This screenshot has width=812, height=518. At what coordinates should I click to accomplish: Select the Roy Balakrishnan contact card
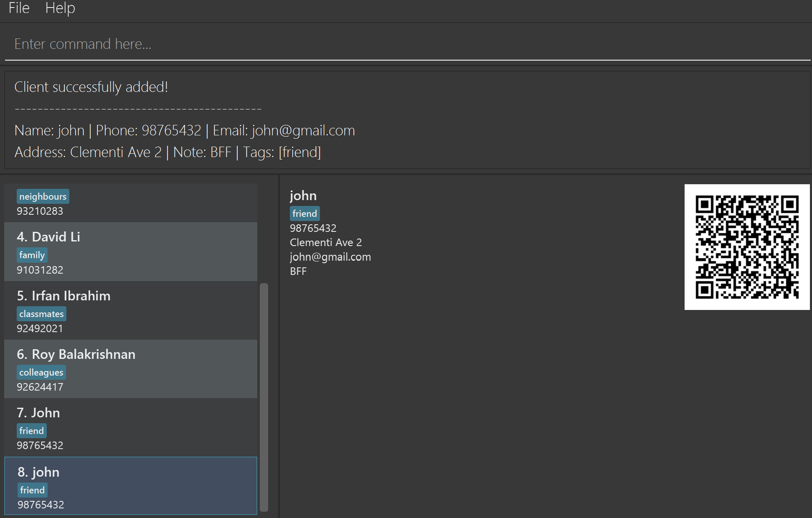click(130, 369)
